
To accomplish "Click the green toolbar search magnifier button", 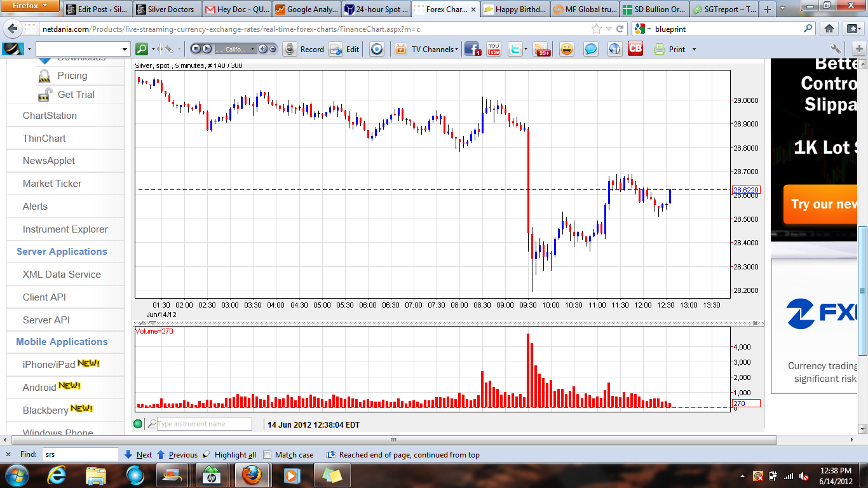I will click(142, 49).
